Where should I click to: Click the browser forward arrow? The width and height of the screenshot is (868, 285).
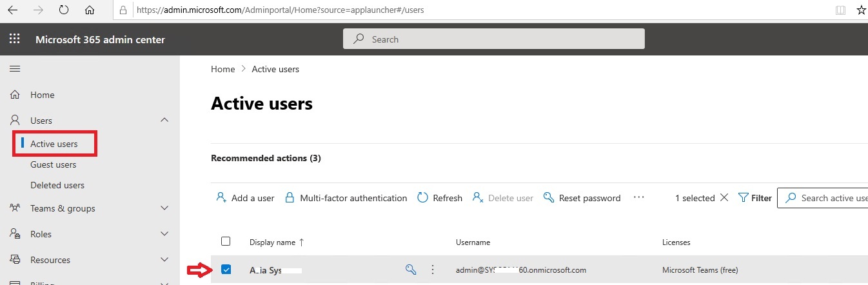point(38,10)
